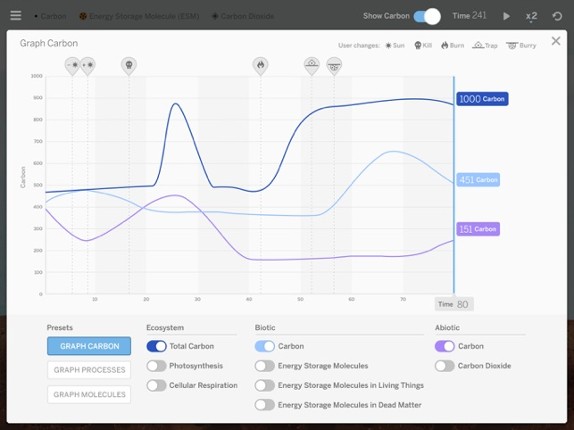574x430 pixels.
Task: Select the decrease-sun timeline marker
Action: (x=72, y=66)
